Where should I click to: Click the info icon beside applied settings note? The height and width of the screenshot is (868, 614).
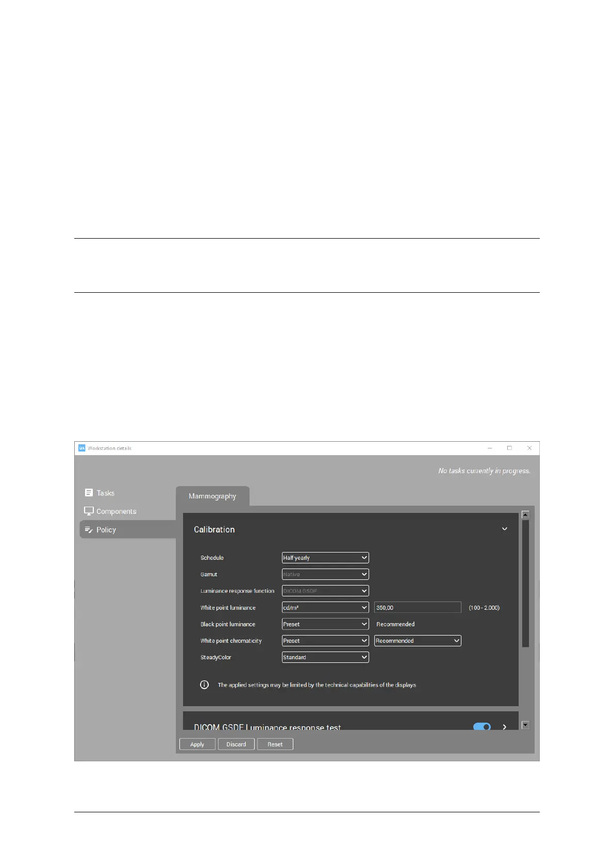click(x=204, y=685)
